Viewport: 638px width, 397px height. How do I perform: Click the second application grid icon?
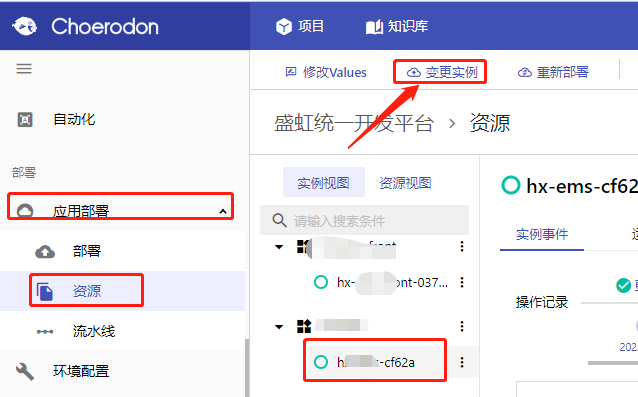point(304,326)
